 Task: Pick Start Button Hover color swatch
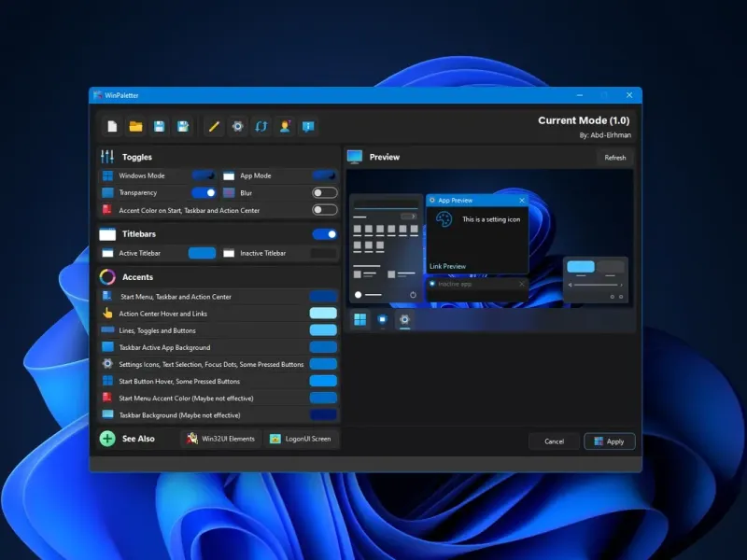tap(323, 381)
